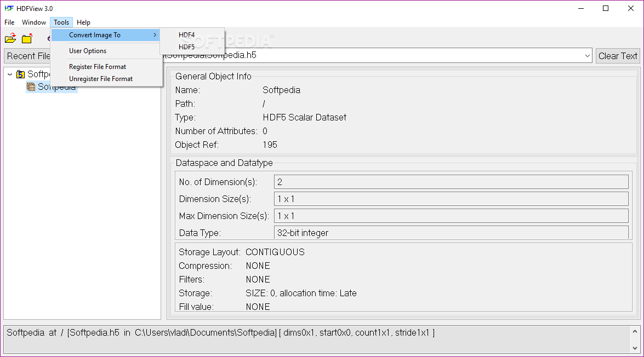The width and height of the screenshot is (644, 357).
Task: Click the Compression value 'NONE'
Action: click(258, 266)
